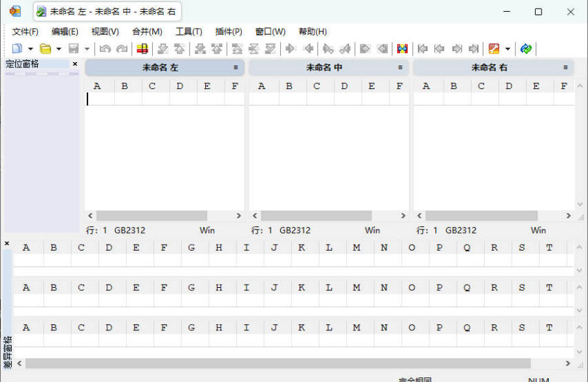The image size is (588, 382).
Task: Open the 插件(P) menu
Action: coord(229,31)
